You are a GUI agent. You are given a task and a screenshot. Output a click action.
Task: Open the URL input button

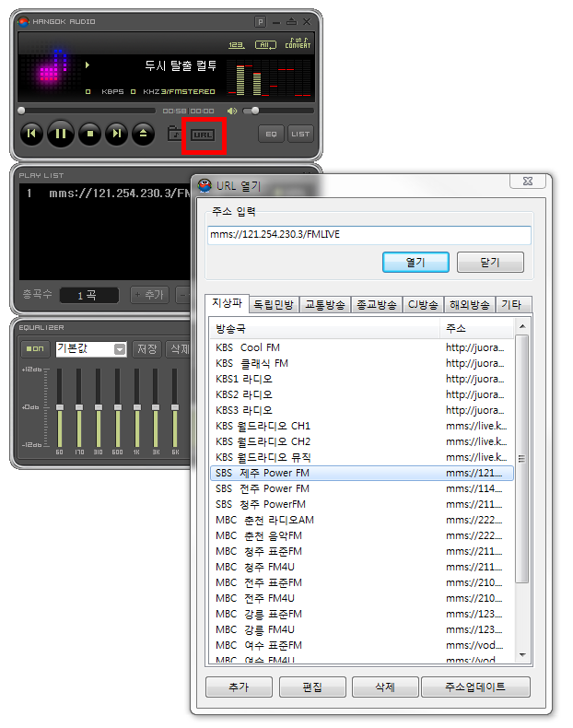point(204,135)
